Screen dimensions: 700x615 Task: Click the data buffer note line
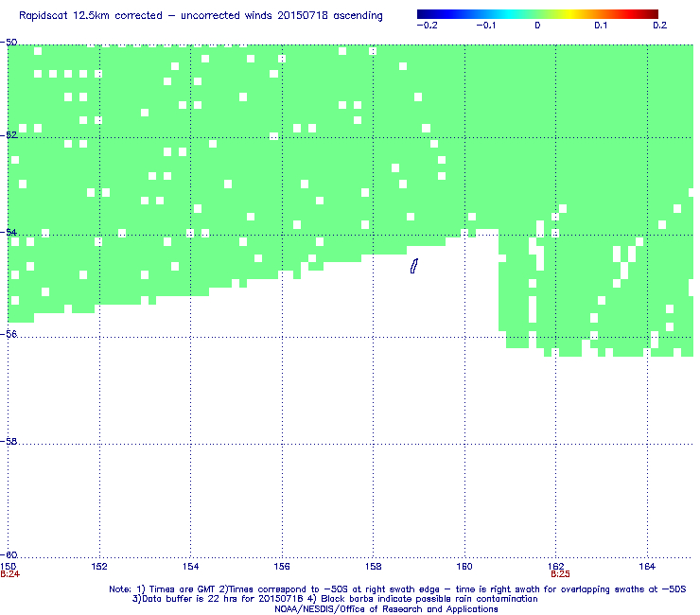pos(335,599)
